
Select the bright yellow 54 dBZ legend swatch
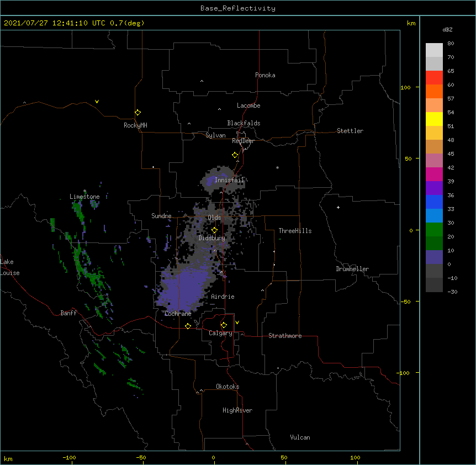tap(434, 119)
